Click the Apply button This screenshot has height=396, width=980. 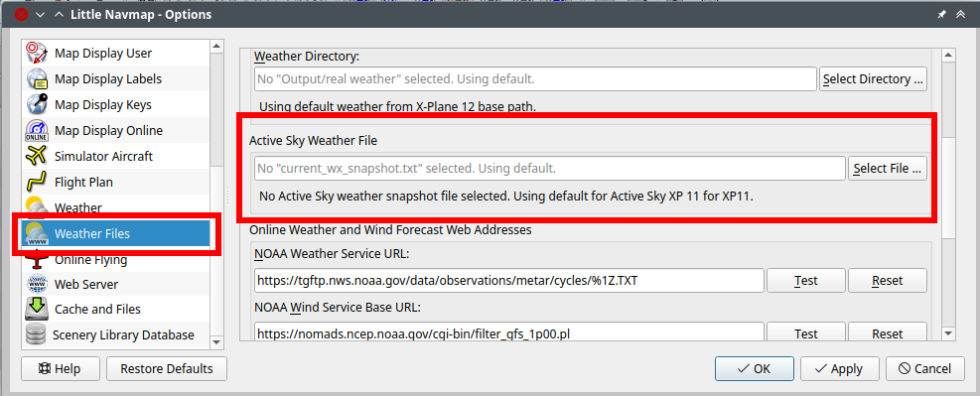[839, 368]
